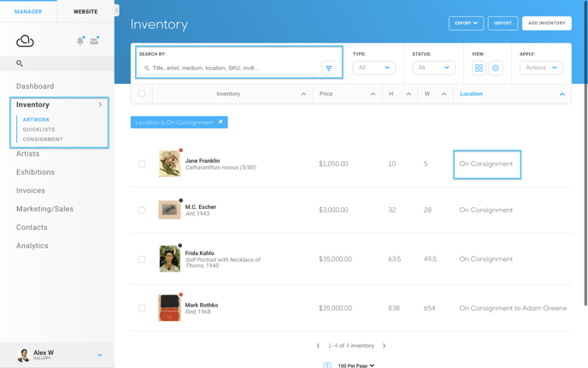
Task: Open the search filter options icon
Action: 329,68
